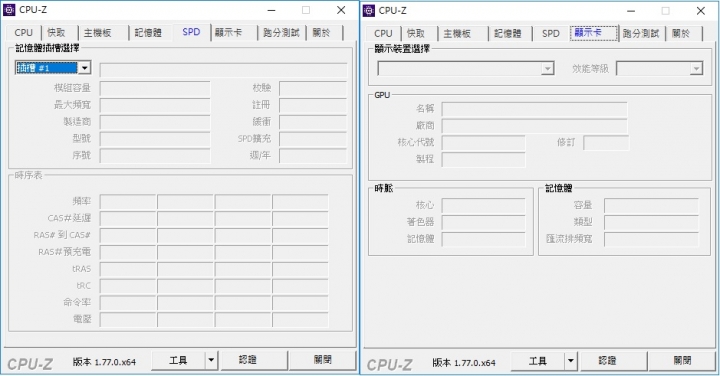Open 主機板 tab in right window
720x376 pixels.
(457, 34)
